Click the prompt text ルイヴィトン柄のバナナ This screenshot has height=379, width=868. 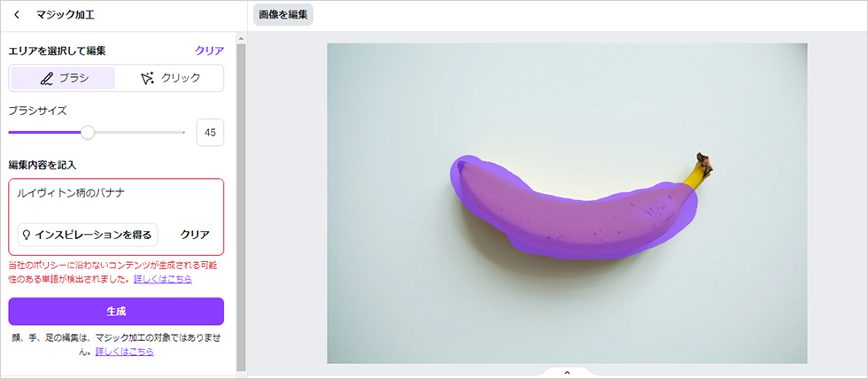[70, 193]
